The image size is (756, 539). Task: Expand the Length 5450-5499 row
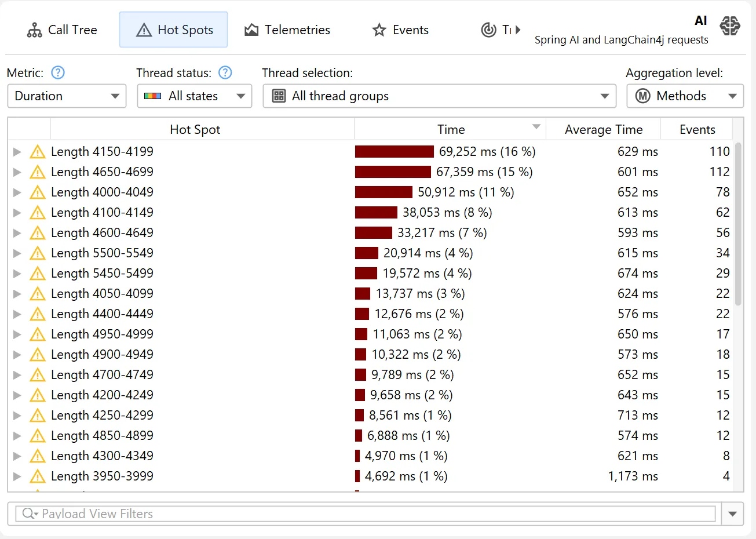point(17,274)
